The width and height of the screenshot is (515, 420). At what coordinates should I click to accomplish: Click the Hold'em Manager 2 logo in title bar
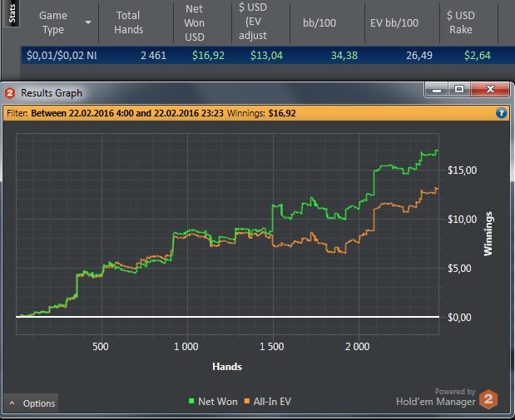tap(9, 93)
